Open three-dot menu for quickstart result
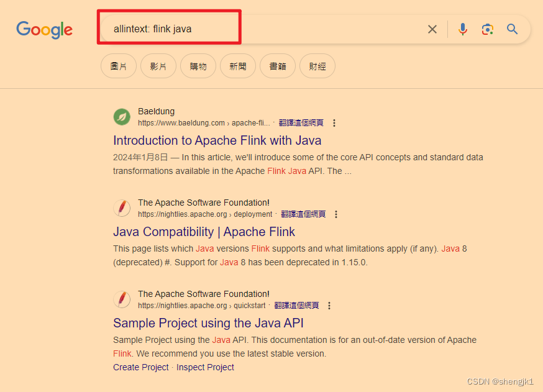The width and height of the screenshot is (543, 392). (x=329, y=306)
